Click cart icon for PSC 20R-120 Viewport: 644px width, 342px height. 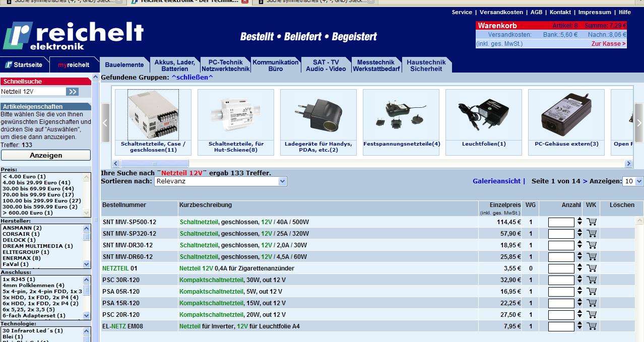(592, 315)
